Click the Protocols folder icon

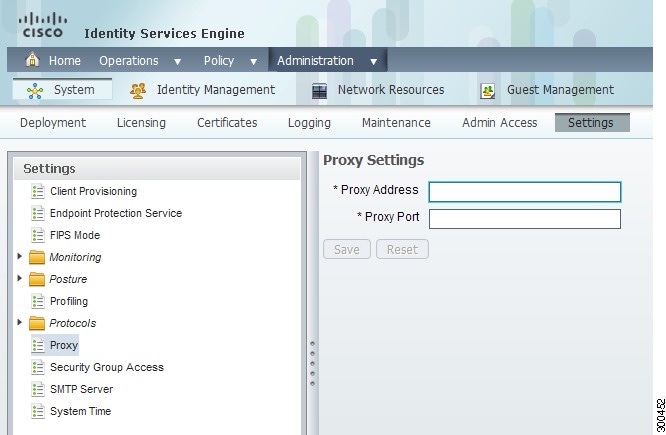click(x=37, y=324)
